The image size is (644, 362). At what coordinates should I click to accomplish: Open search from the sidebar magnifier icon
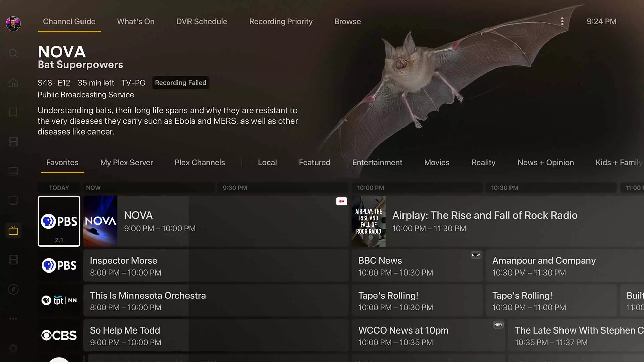[x=13, y=53]
